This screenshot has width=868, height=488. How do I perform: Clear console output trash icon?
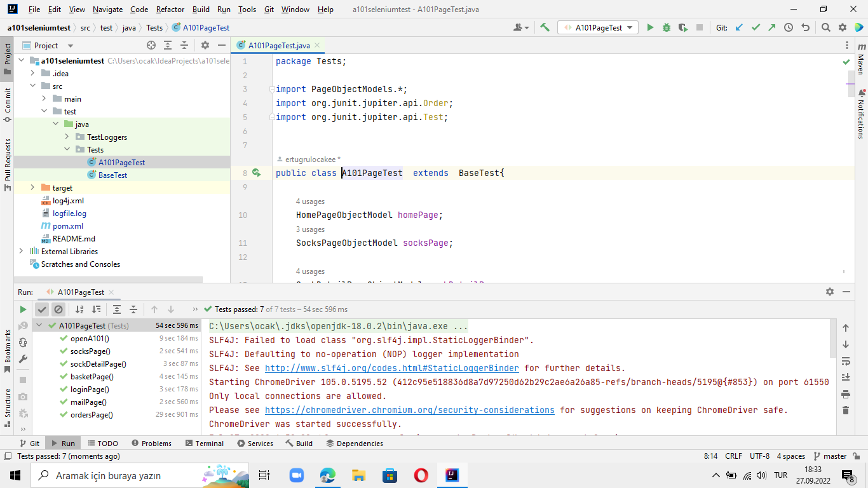pyautogui.click(x=846, y=410)
